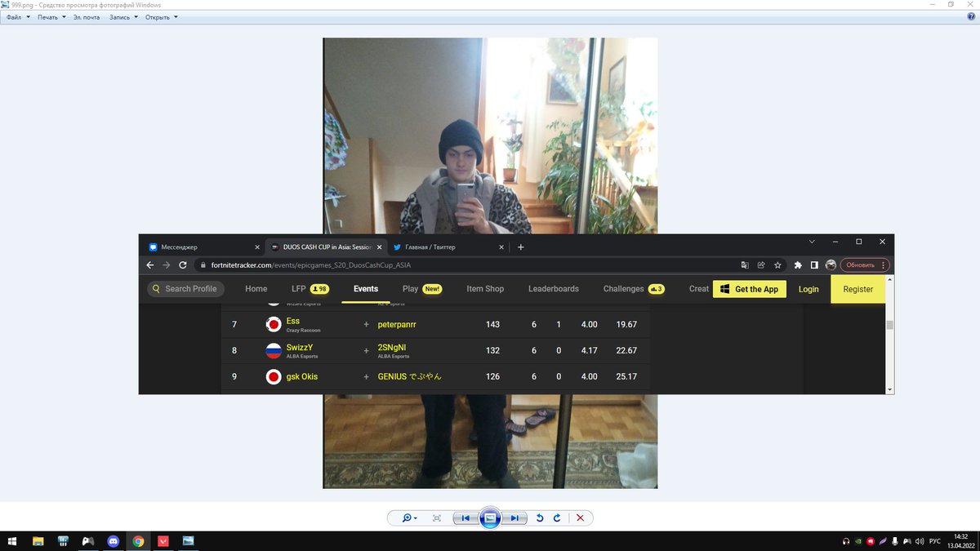The width and height of the screenshot is (980, 551).
Task: Close the Мессенджер tab
Action: tap(256, 247)
